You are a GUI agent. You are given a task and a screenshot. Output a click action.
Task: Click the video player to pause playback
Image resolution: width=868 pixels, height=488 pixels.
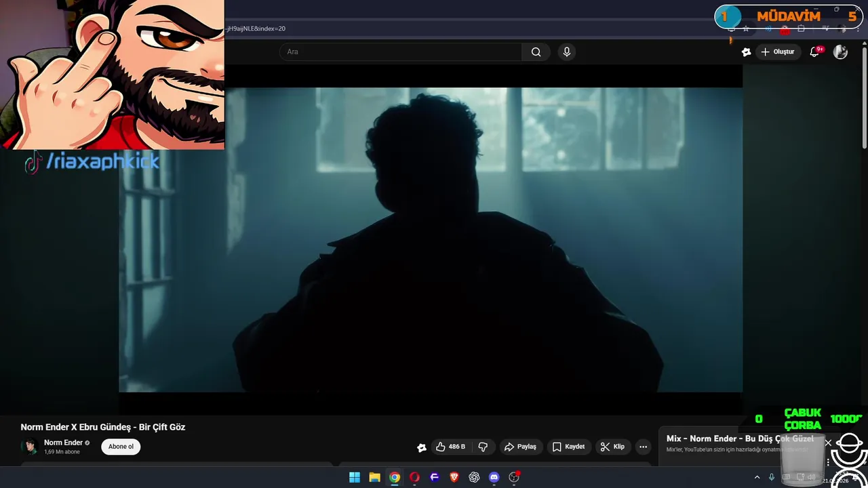(x=431, y=240)
